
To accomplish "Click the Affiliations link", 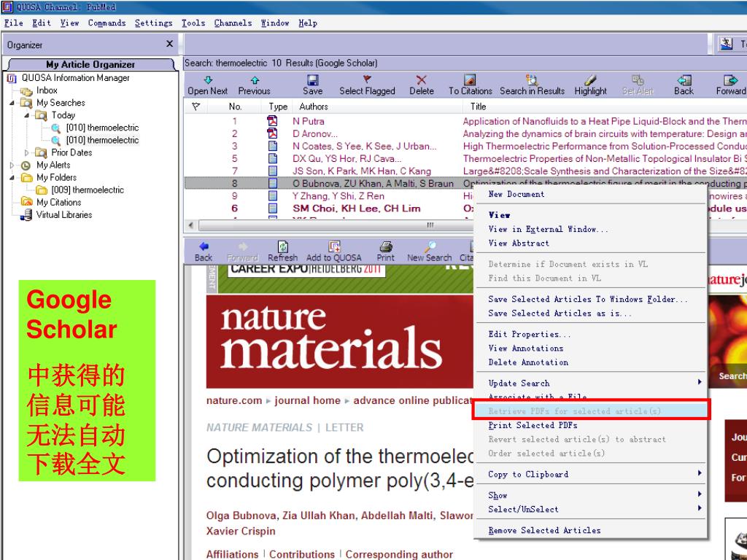I will tap(232, 554).
